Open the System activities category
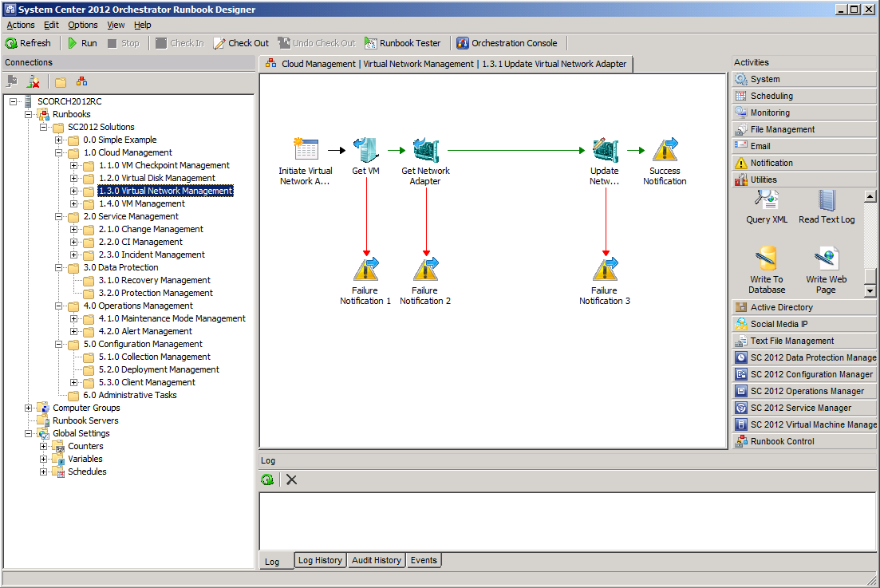This screenshot has width=880, height=588. 804,79
